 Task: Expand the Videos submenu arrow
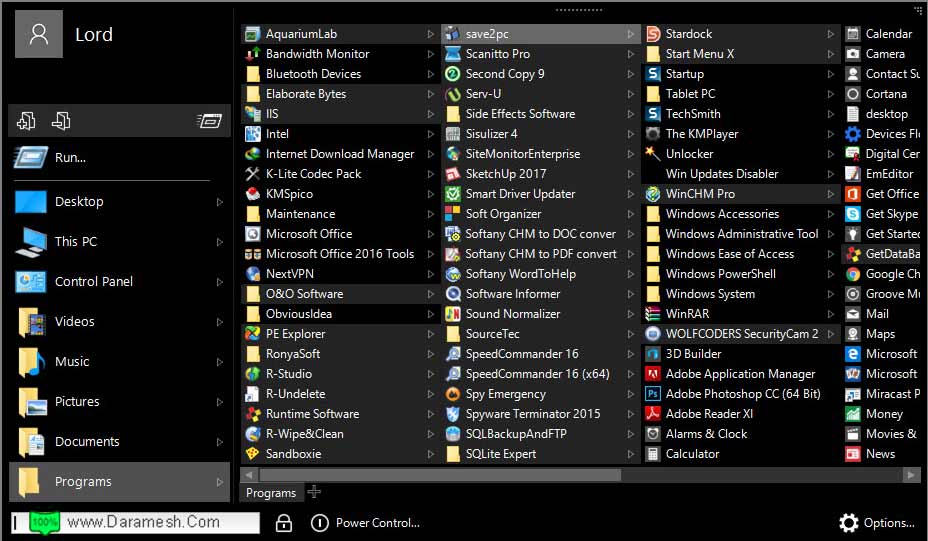tap(220, 322)
